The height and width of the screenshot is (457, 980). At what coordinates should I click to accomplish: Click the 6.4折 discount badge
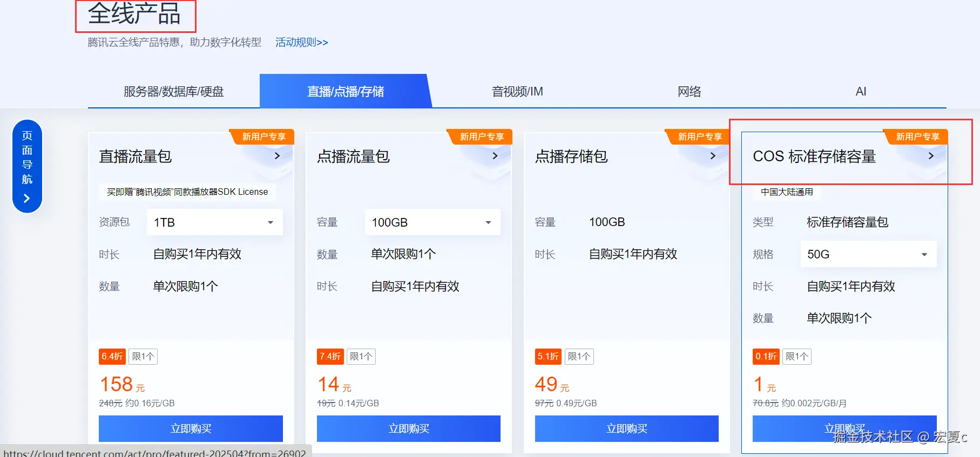[112, 357]
